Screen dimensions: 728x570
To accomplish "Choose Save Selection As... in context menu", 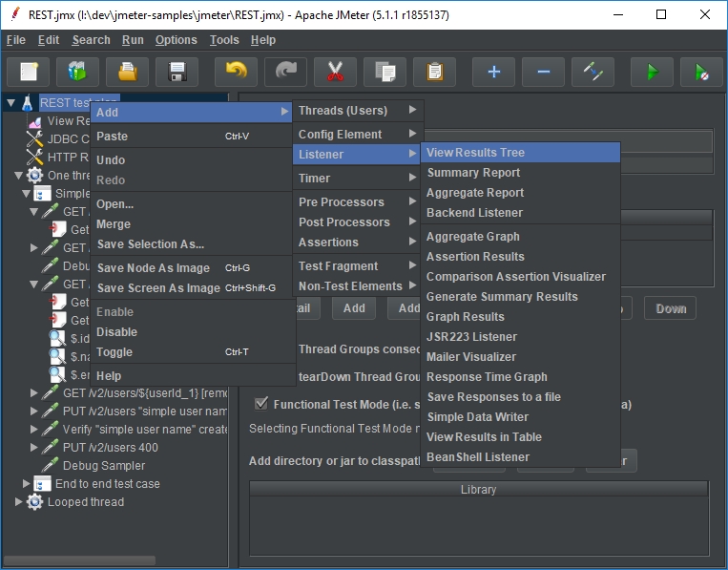I will [x=193, y=243].
